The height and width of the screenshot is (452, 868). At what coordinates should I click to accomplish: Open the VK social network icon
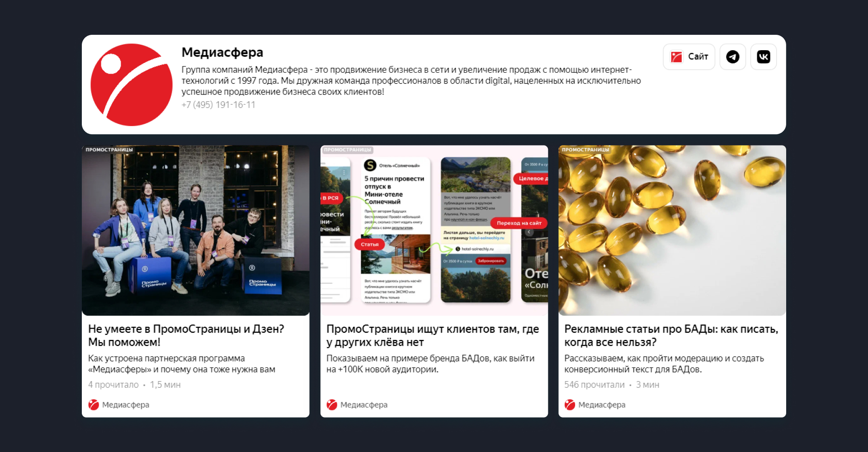(x=763, y=57)
